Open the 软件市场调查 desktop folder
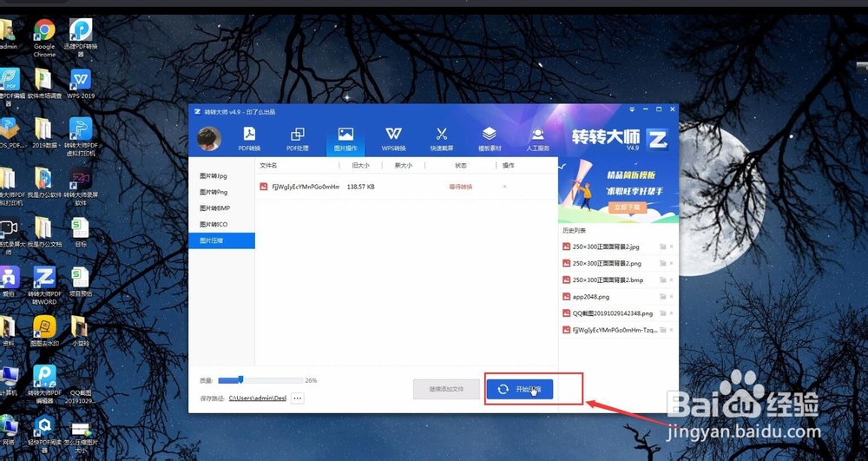 point(44,84)
